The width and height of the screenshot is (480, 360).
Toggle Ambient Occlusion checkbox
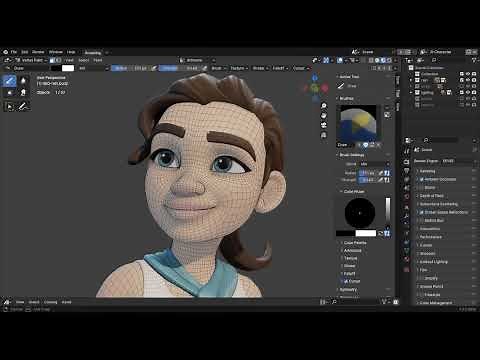tap(421, 179)
